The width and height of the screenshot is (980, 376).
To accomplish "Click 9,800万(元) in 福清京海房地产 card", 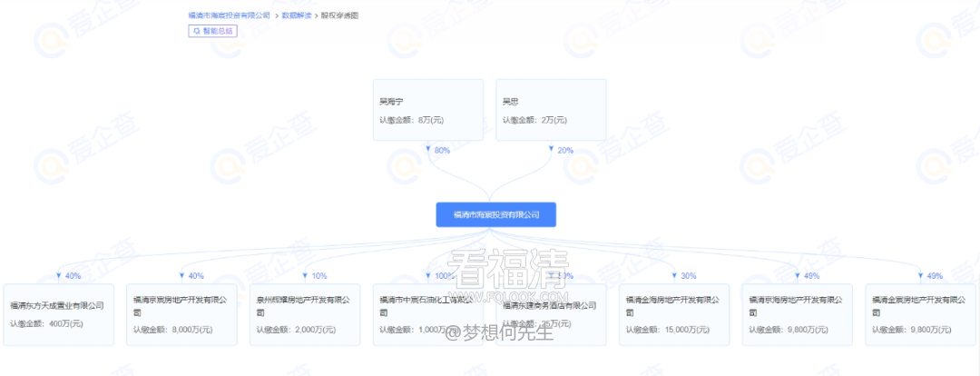I will [x=808, y=330].
